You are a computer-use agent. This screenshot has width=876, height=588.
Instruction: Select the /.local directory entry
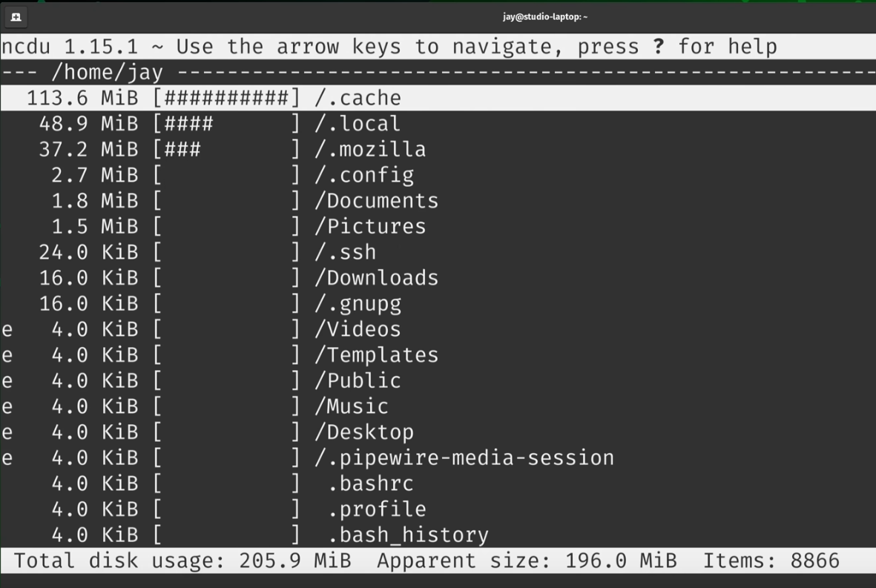pos(358,124)
